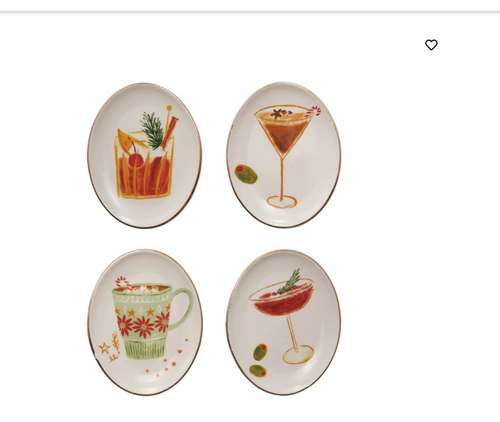500x422 pixels.
Task: Click the red poinsettia pattern on mug
Action: 143,324
